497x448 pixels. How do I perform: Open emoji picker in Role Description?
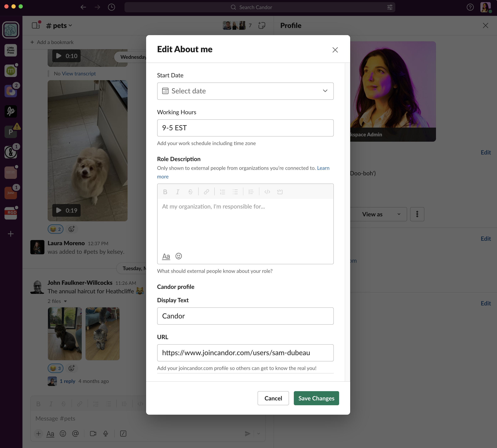tap(179, 256)
